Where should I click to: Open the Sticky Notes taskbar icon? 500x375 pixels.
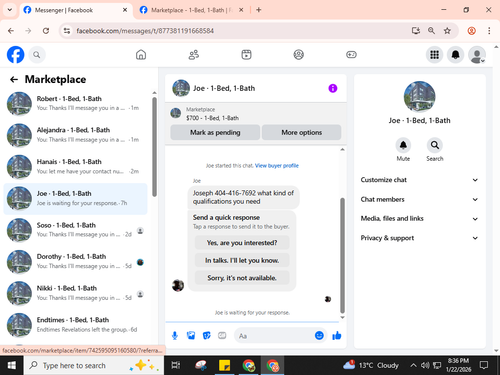[x=225, y=366]
